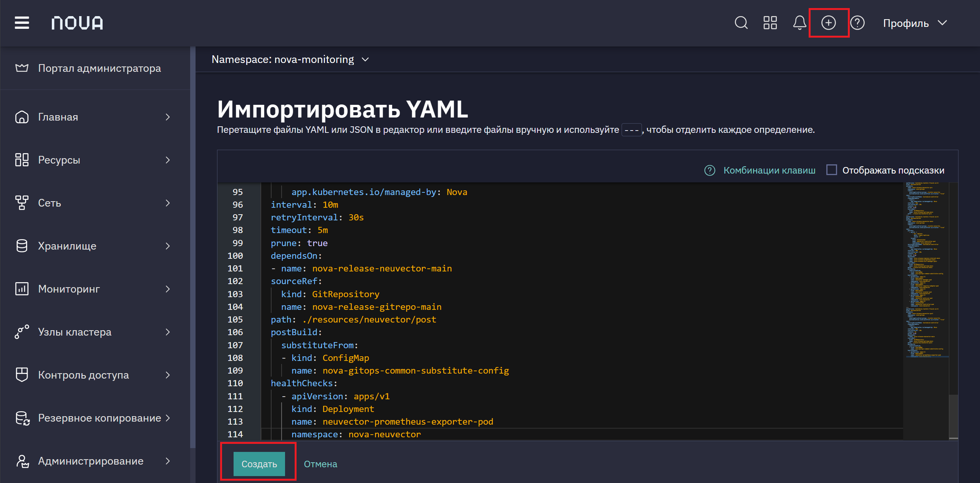
Task: Open the Узлы кластера menu item
Action: pos(95,332)
